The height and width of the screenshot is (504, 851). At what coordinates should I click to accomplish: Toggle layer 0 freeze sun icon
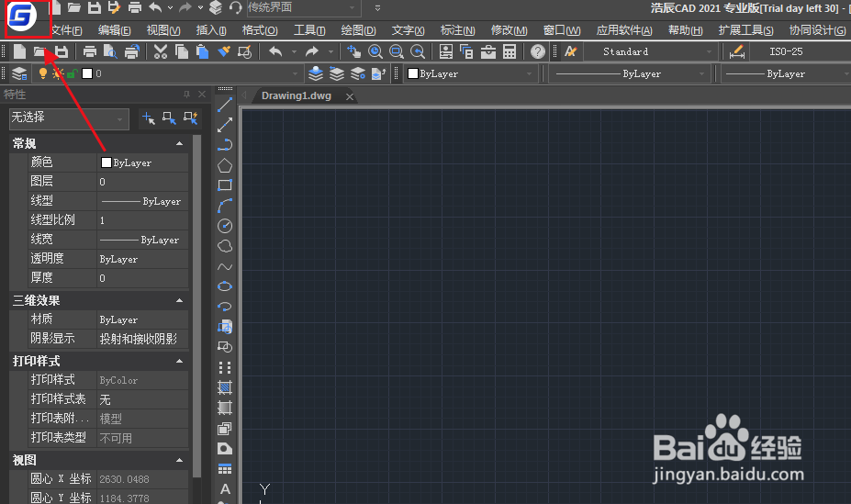click(x=58, y=73)
